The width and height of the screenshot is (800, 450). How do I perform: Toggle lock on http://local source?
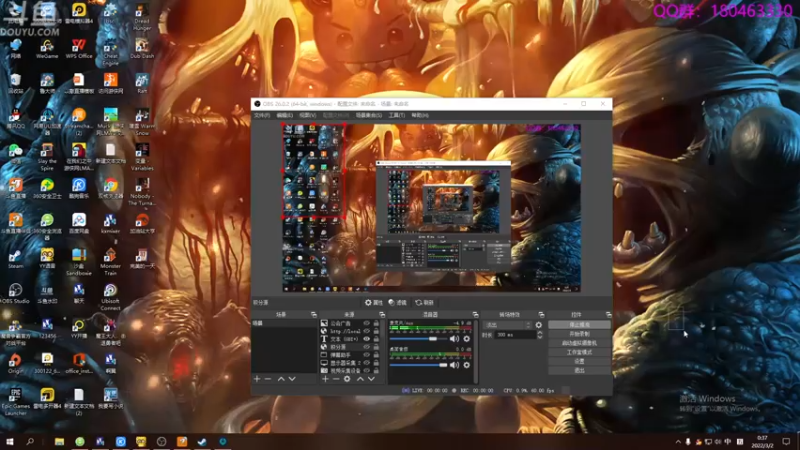[x=376, y=331]
